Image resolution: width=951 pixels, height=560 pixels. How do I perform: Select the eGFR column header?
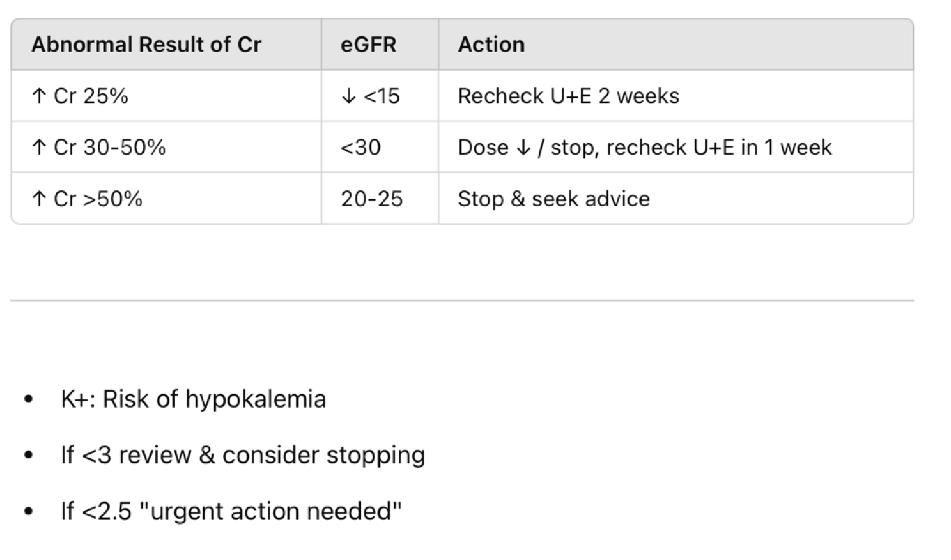point(369,44)
